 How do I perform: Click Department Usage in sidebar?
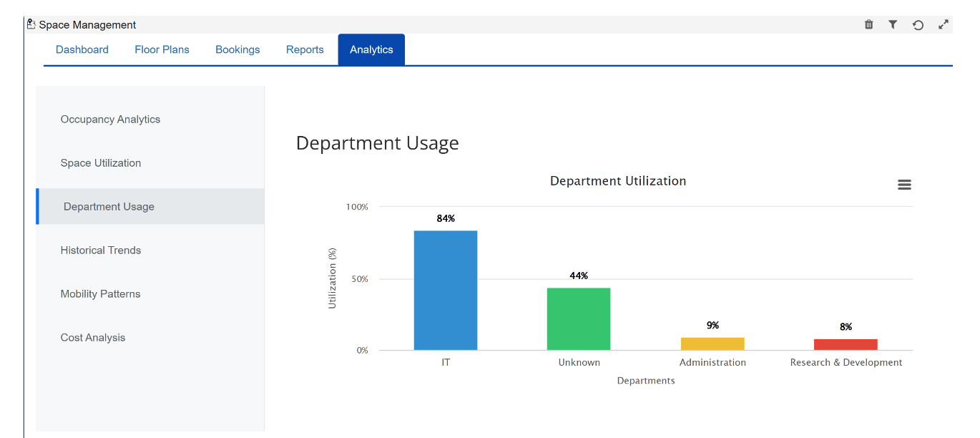coord(109,207)
